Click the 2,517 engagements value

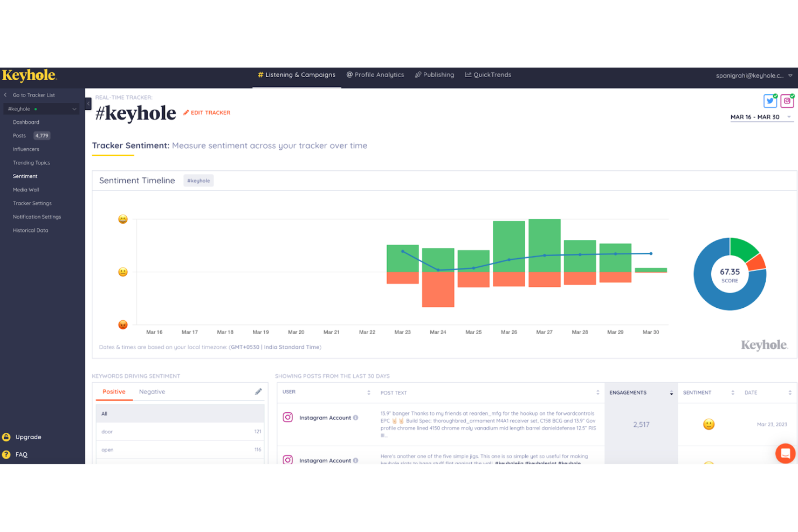click(641, 425)
